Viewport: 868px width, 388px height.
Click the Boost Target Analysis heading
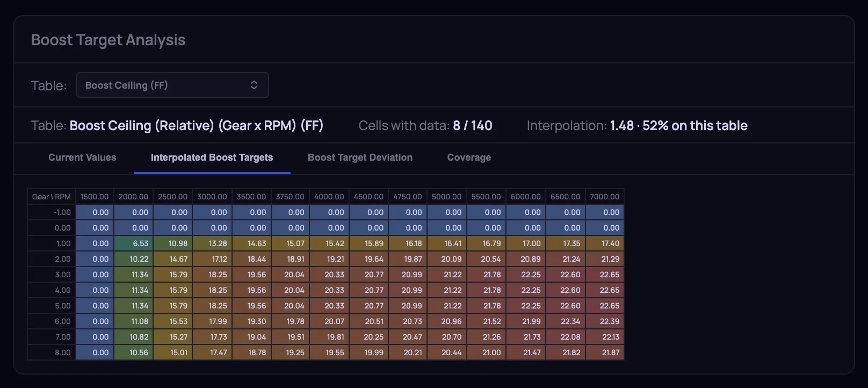point(108,40)
